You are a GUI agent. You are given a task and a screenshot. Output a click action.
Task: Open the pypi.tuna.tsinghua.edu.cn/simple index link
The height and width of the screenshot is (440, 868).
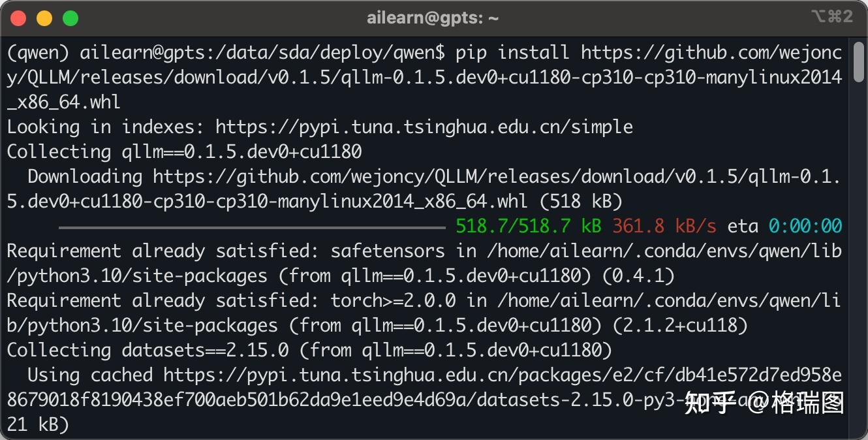[x=424, y=127]
